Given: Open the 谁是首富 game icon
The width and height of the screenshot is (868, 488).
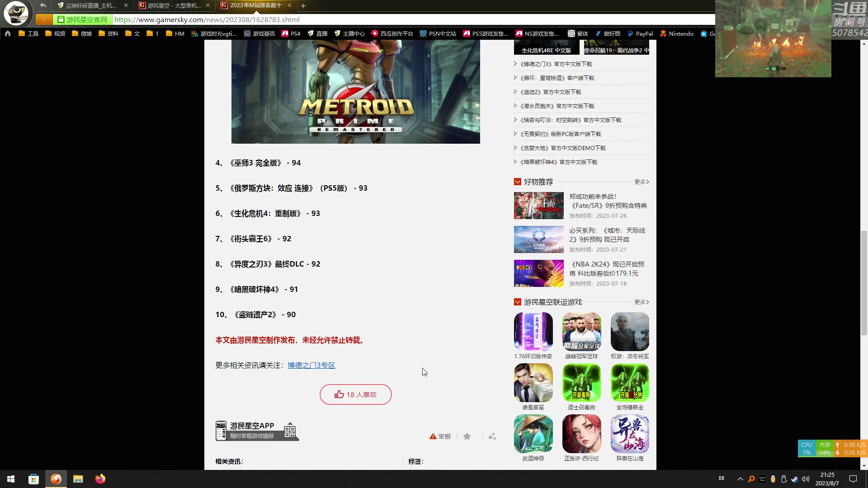Looking at the screenshot, I should [x=533, y=383].
